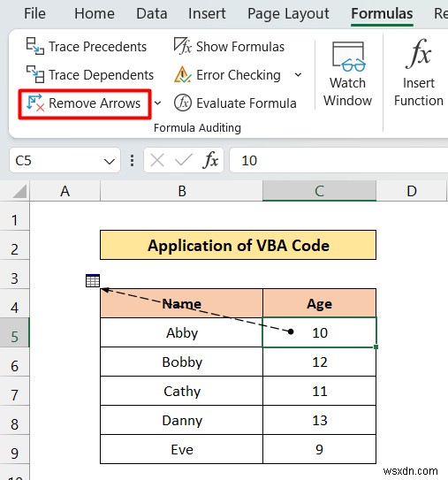Select column C header
Viewport: 448px width, 480px height.
pyautogui.click(x=320, y=191)
